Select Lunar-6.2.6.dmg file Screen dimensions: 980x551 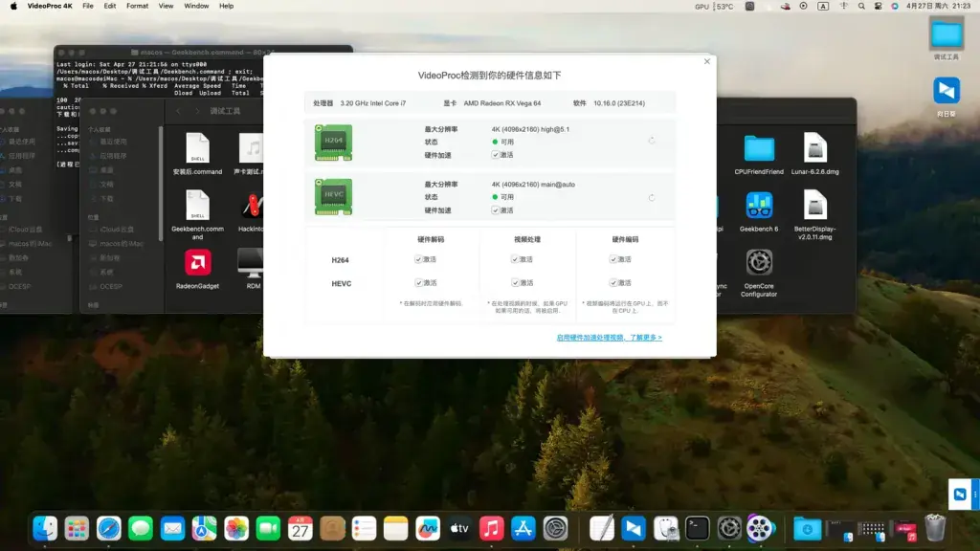815,154
